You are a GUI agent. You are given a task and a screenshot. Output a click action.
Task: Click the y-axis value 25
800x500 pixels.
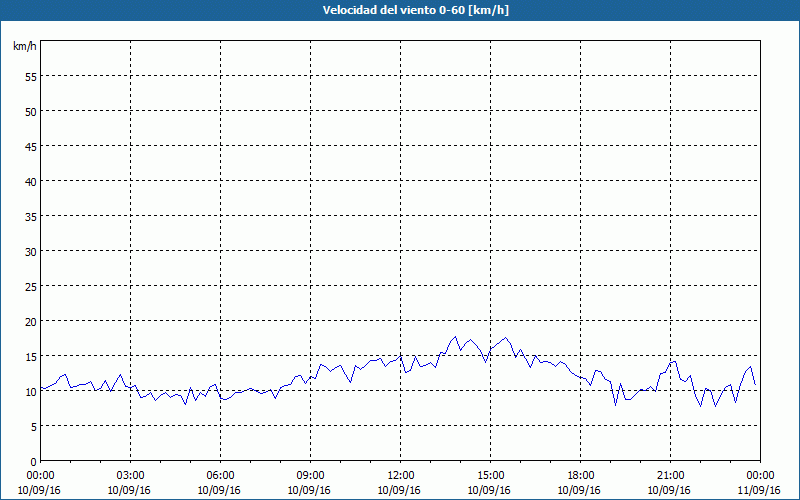click(x=31, y=287)
